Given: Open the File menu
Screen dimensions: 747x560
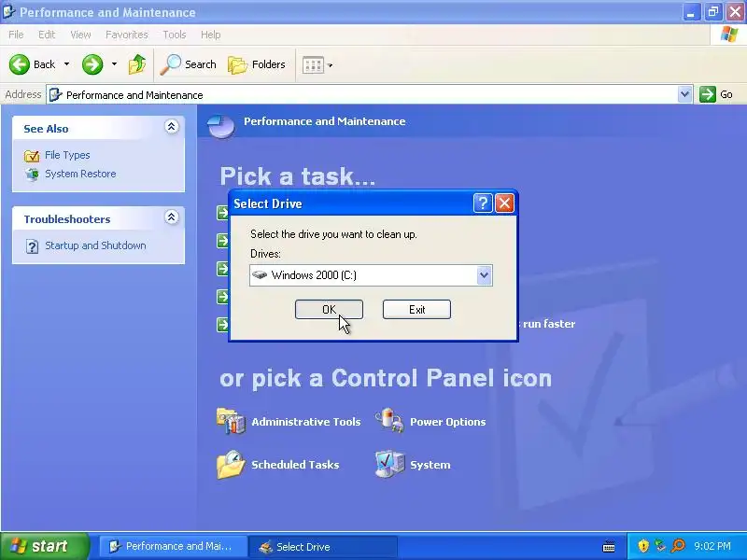Looking at the screenshot, I should [16, 35].
